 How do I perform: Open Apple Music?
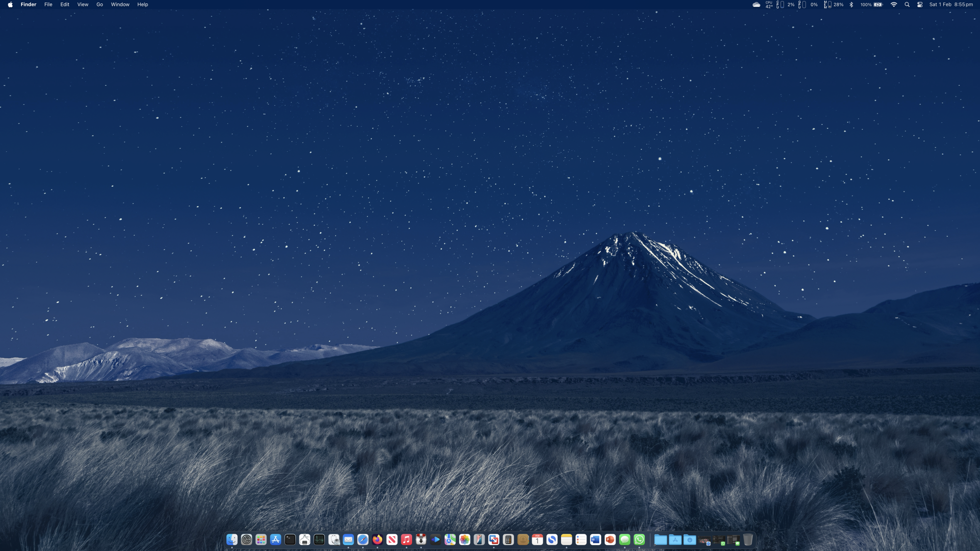(407, 540)
